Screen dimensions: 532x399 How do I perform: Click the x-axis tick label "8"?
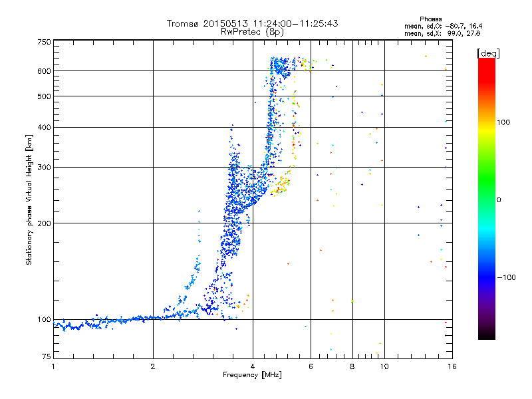[352, 366]
